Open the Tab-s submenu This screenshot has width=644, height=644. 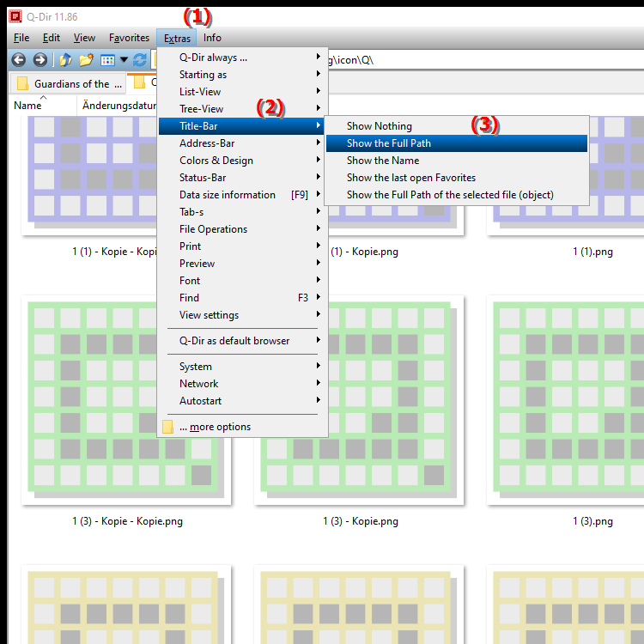tap(242, 212)
